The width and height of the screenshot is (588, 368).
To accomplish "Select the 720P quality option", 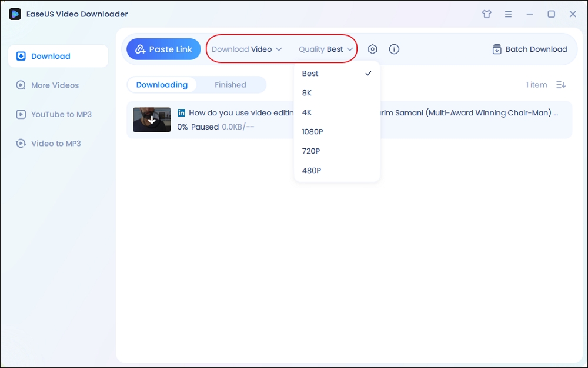I will (337, 151).
